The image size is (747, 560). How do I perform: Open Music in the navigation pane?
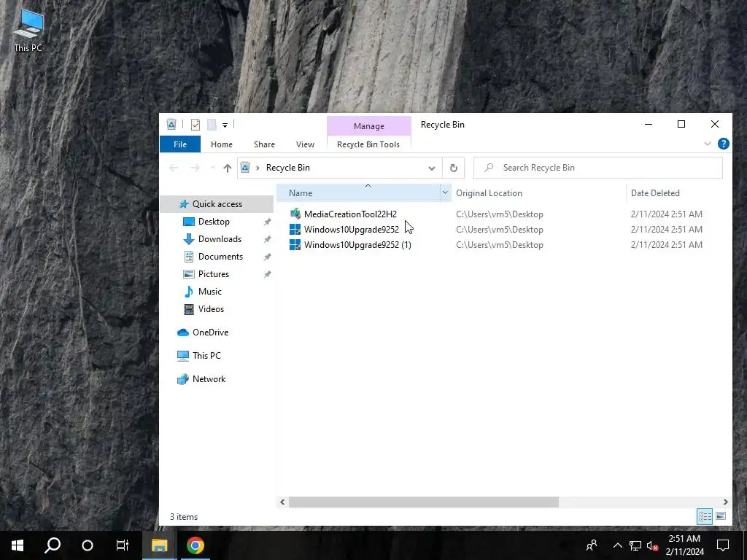pos(209,292)
